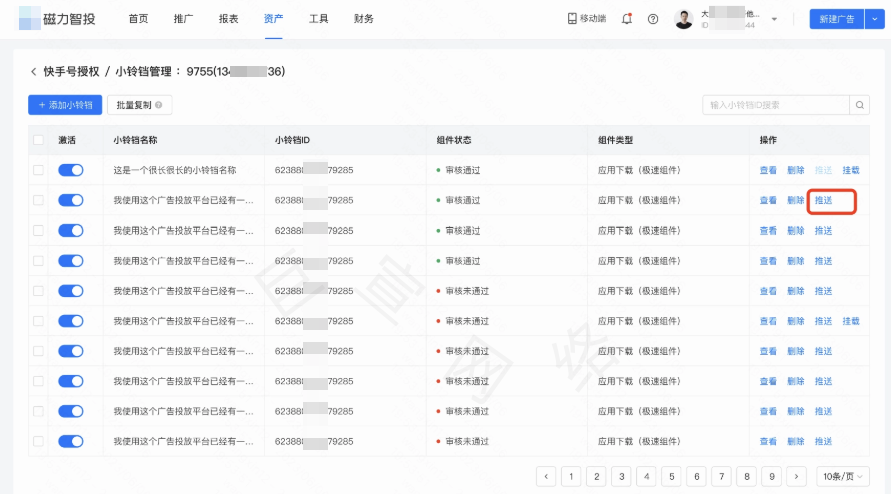Go to page 6
Image resolution: width=891 pixels, height=494 pixels.
(696, 476)
